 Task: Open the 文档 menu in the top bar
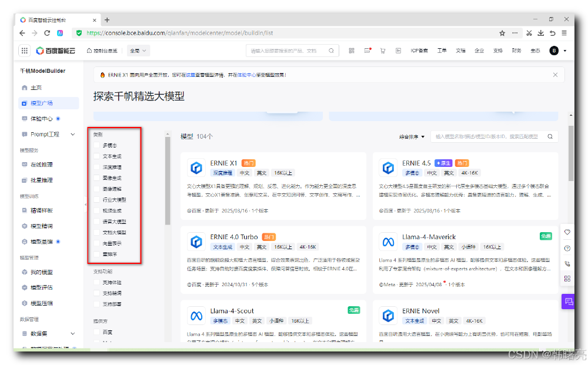[460, 51]
